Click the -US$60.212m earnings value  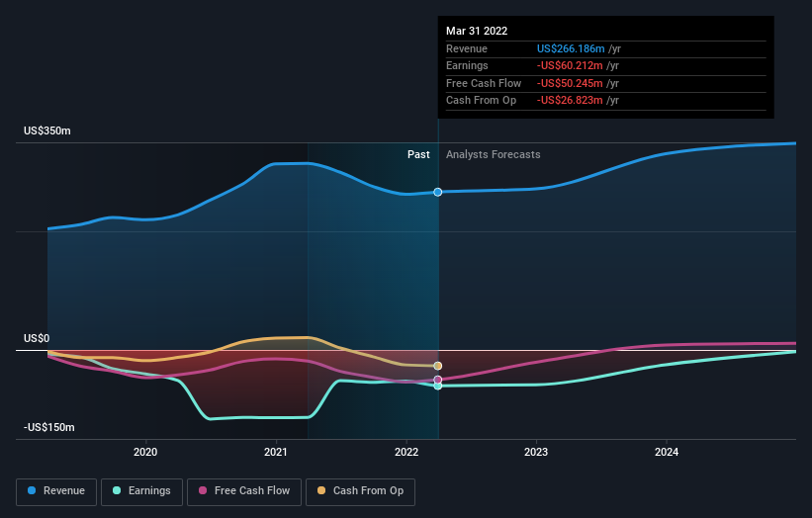(570, 65)
